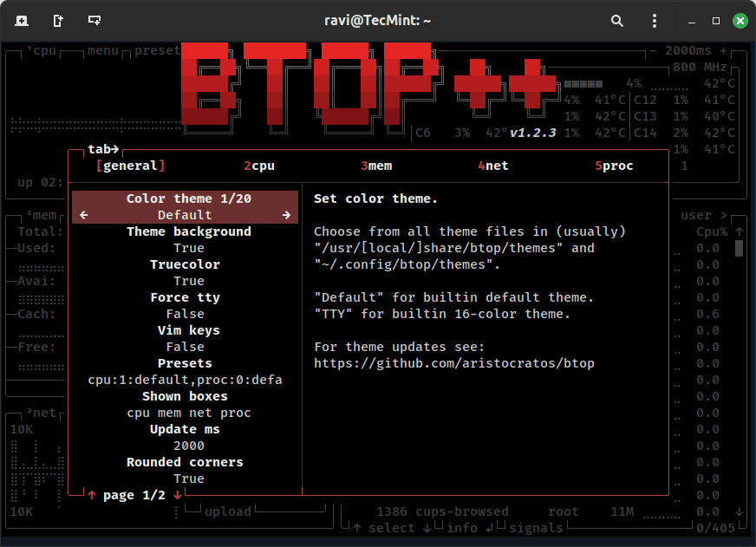The width and height of the screenshot is (756, 547).
Task: Decrease update interval with minus sign
Action: click(x=654, y=50)
